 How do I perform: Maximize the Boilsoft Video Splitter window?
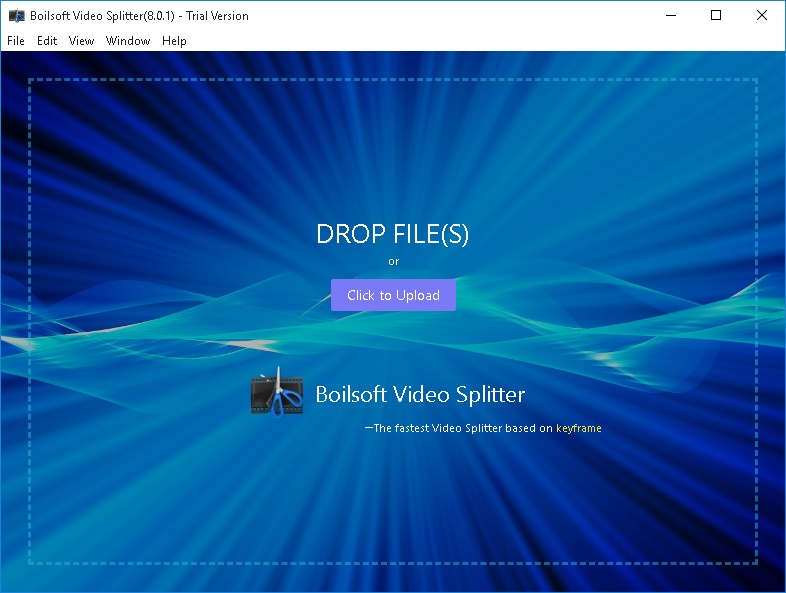point(716,16)
